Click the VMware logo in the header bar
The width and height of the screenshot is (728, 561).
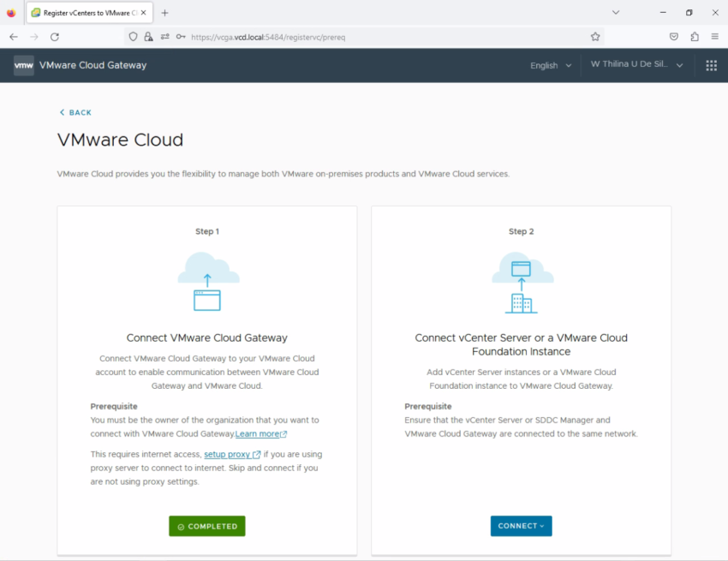click(22, 65)
